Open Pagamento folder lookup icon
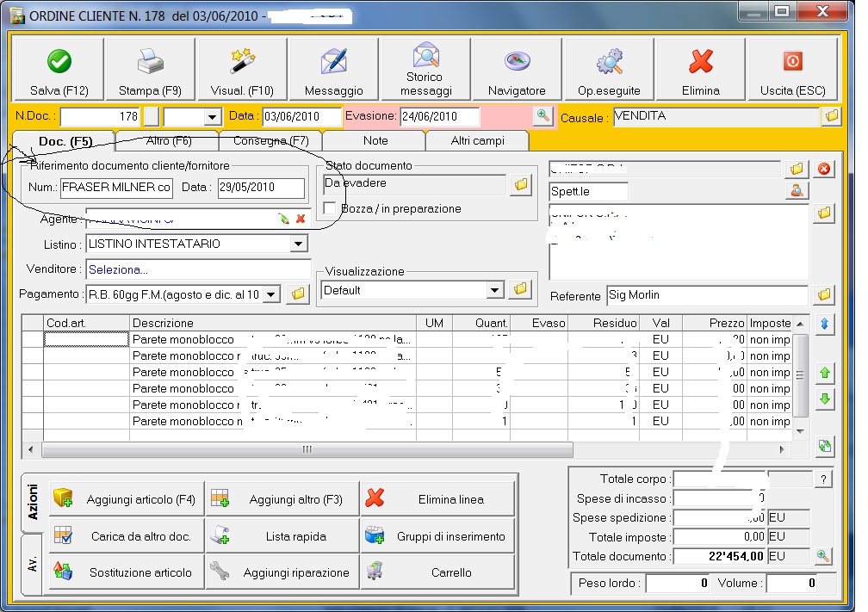 tap(298, 294)
